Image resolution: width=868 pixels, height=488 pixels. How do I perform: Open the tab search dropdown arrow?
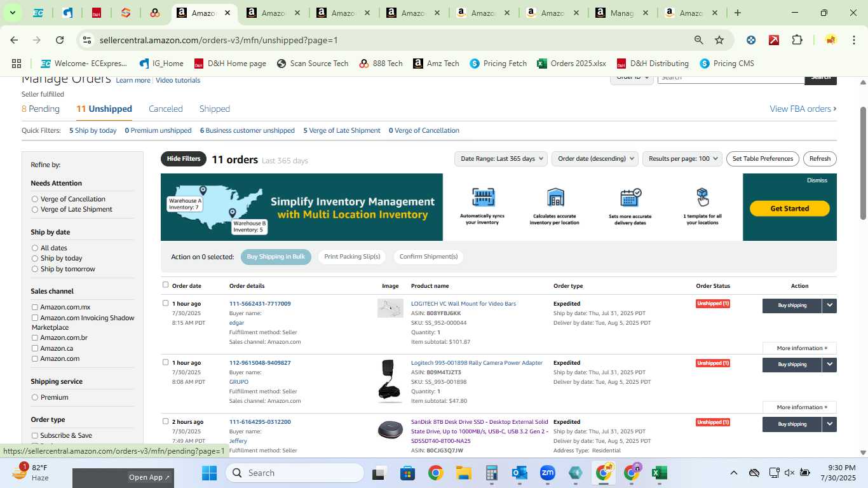[12, 13]
